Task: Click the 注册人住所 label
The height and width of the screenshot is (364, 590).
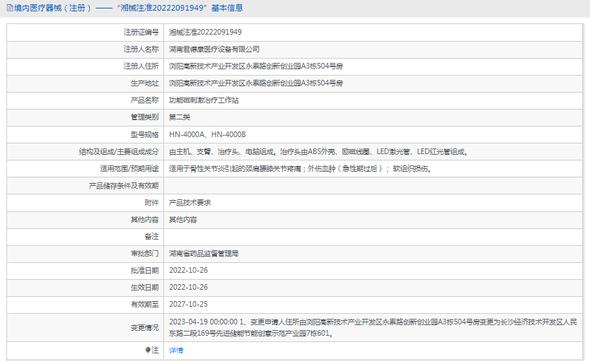Action: pyautogui.click(x=141, y=66)
